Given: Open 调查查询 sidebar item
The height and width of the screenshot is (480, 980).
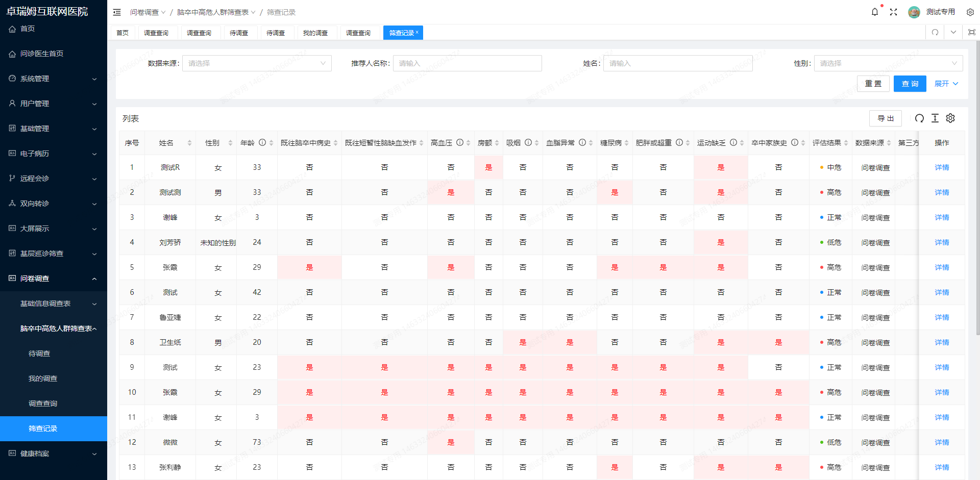Looking at the screenshot, I should (54, 403).
